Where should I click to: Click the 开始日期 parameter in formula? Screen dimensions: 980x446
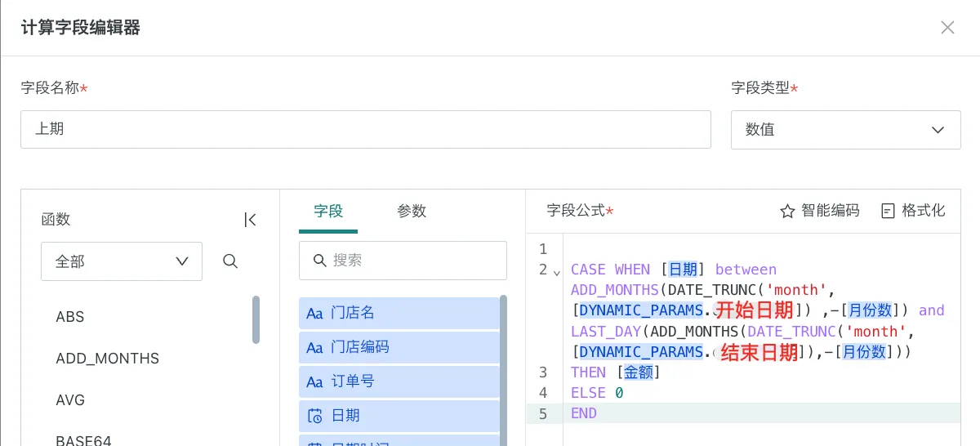pyautogui.click(x=755, y=310)
